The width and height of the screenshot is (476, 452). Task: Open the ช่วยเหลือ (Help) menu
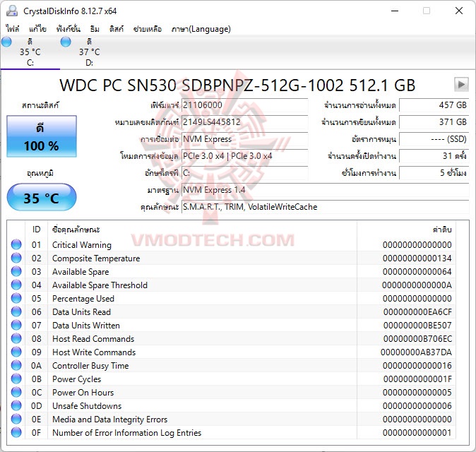click(147, 29)
